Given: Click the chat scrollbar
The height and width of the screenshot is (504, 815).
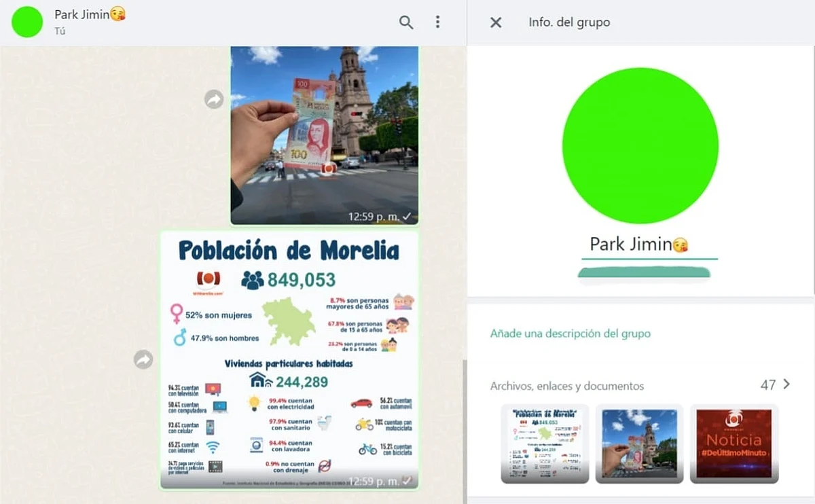Looking at the screenshot, I should [x=465, y=431].
